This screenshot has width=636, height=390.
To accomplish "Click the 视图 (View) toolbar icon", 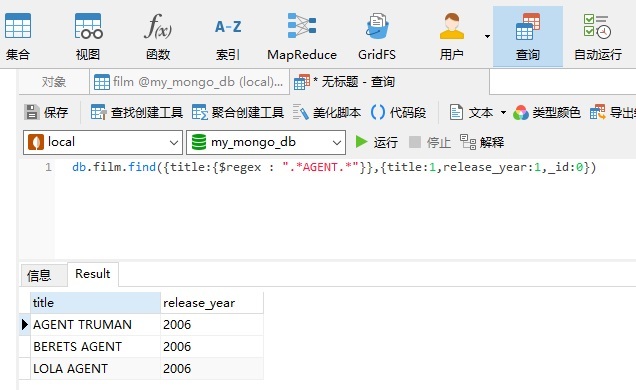I will 88,36.
